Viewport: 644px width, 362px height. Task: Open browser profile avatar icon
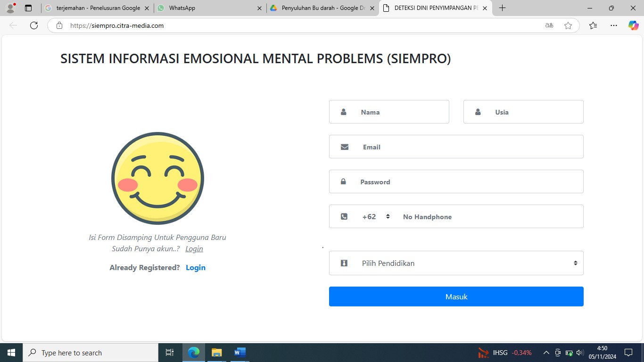10,8
